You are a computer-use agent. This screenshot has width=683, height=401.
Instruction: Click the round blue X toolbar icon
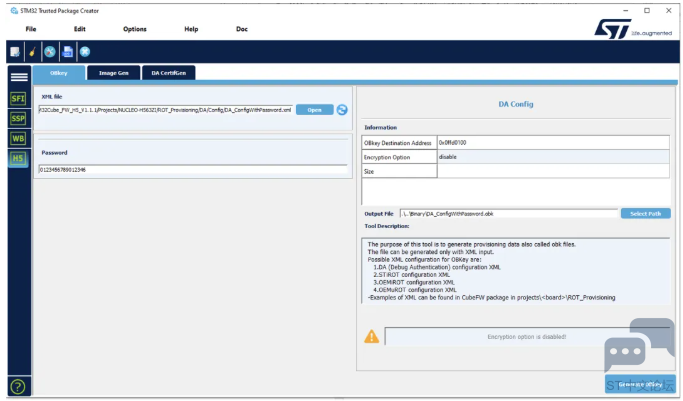click(85, 52)
